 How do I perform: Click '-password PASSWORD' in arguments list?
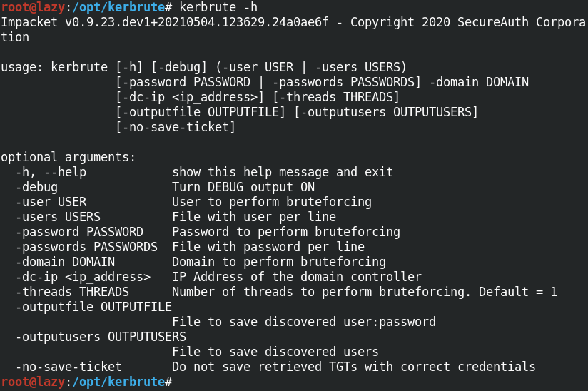[79, 232]
